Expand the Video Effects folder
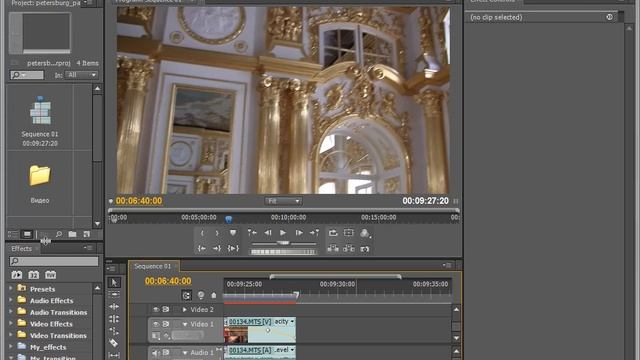 (11, 323)
